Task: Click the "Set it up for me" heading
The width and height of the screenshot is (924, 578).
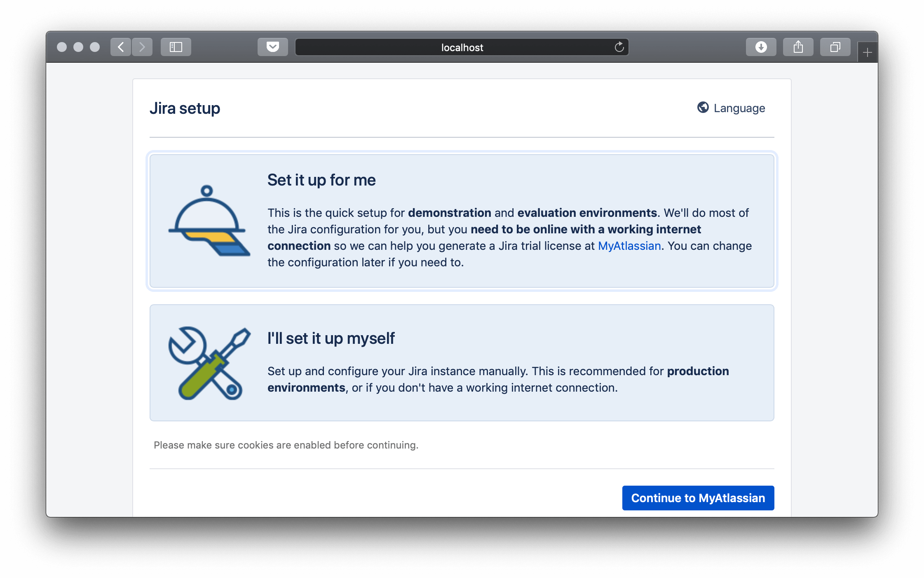Action: [321, 180]
